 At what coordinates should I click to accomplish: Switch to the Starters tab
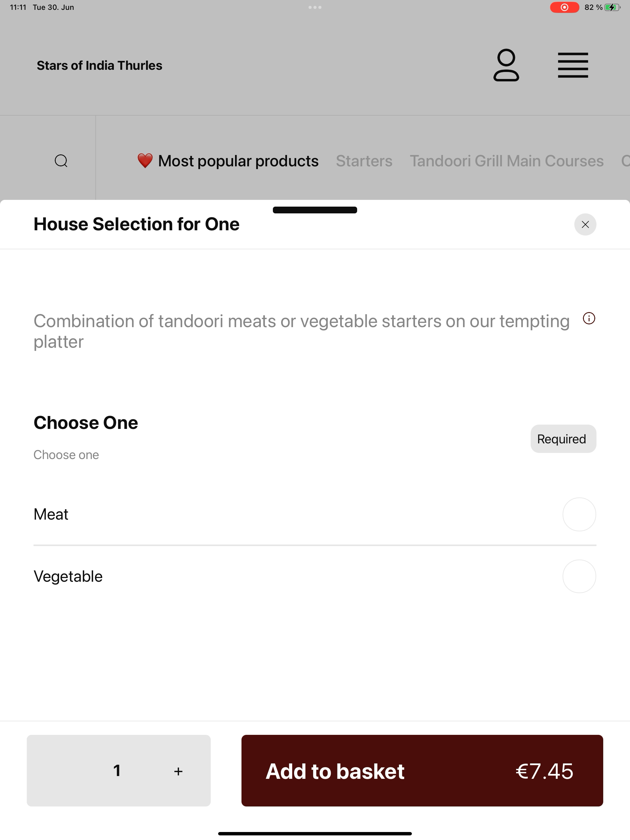(x=364, y=161)
